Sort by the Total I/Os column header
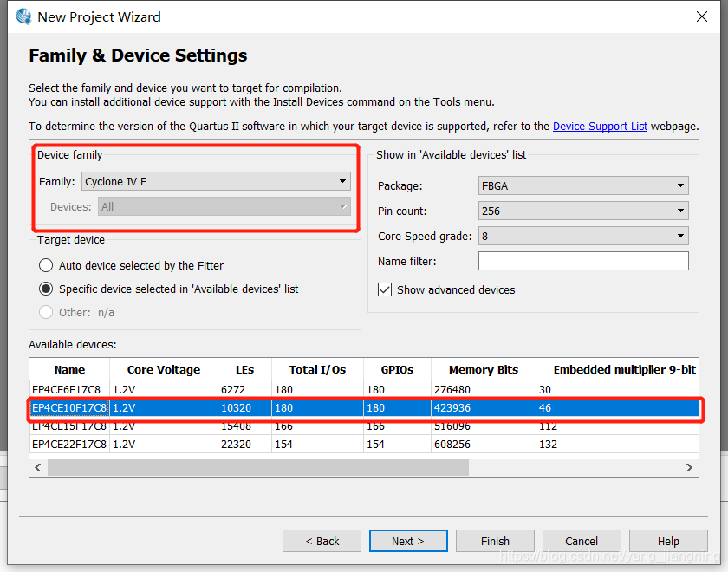This screenshot has width=728, height=572. pos(317,369)
